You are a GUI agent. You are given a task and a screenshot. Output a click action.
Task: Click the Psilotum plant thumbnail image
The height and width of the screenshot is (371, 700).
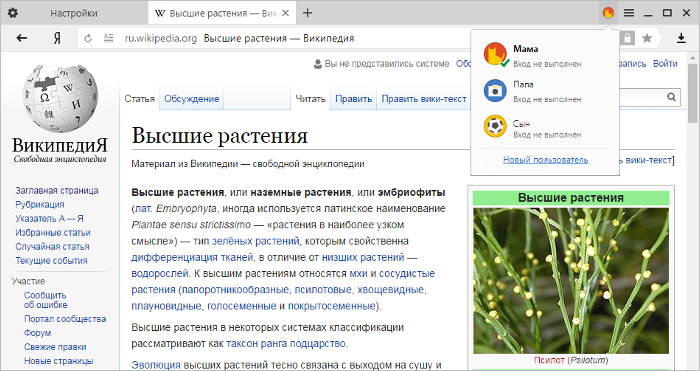[x=571, y=281]
